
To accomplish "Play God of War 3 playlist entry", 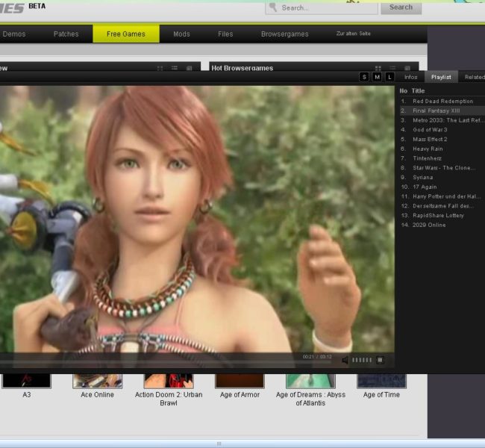I will click(442, 130).
